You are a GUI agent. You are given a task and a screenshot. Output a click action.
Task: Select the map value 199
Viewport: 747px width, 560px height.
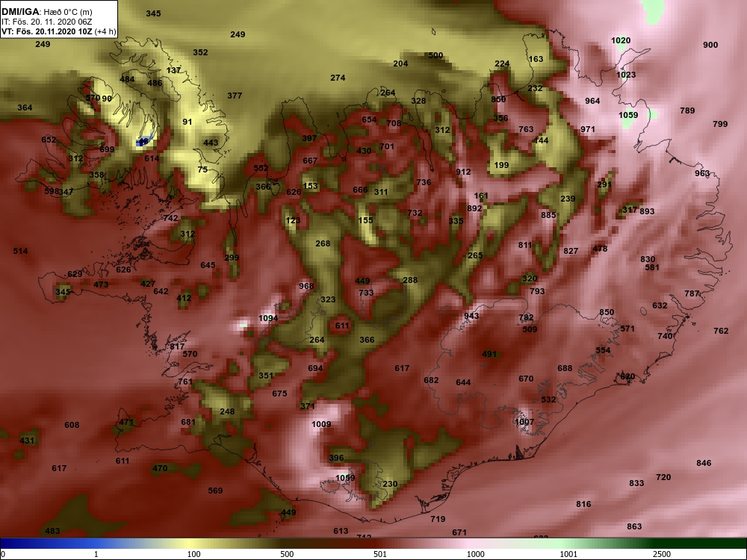(502, 165)
